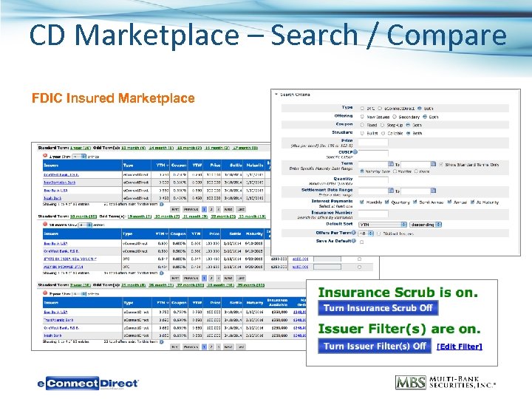
Task: Click into Insurance Number input field
Action: tap(373, 214)
